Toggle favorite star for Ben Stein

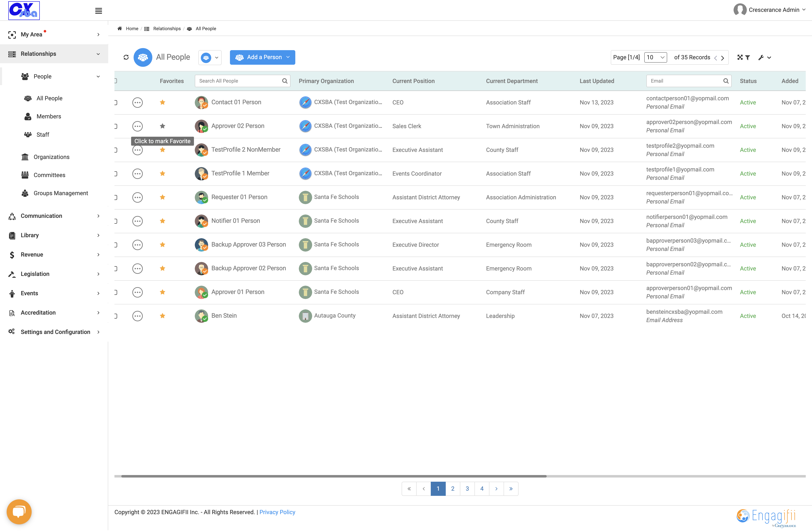[x=162, y=316]
